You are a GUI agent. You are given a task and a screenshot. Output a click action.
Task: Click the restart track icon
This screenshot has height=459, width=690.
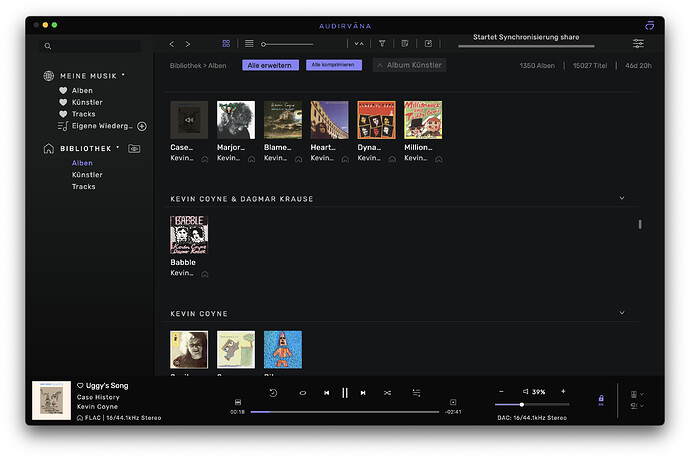(x=273, y=393)
